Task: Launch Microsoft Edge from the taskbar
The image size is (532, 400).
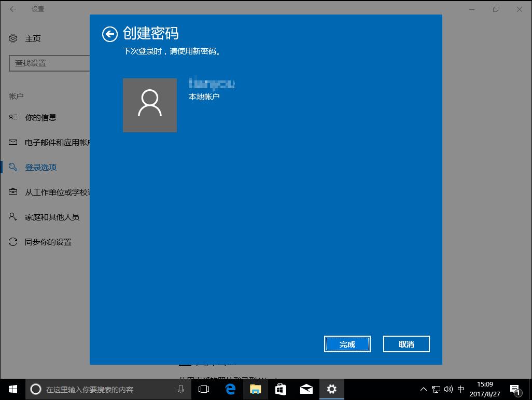Action: [x=230, y=388]
